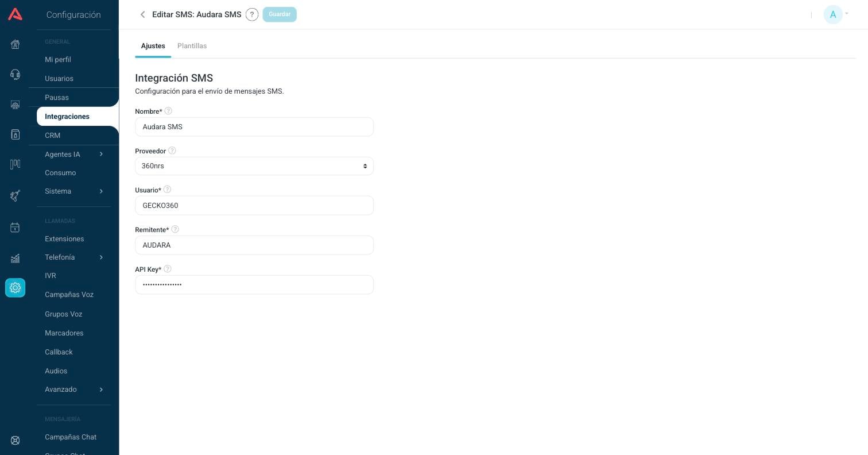Open the kanban board icon
The width and height of the screenshot is (868, 455).
(15, 164)
